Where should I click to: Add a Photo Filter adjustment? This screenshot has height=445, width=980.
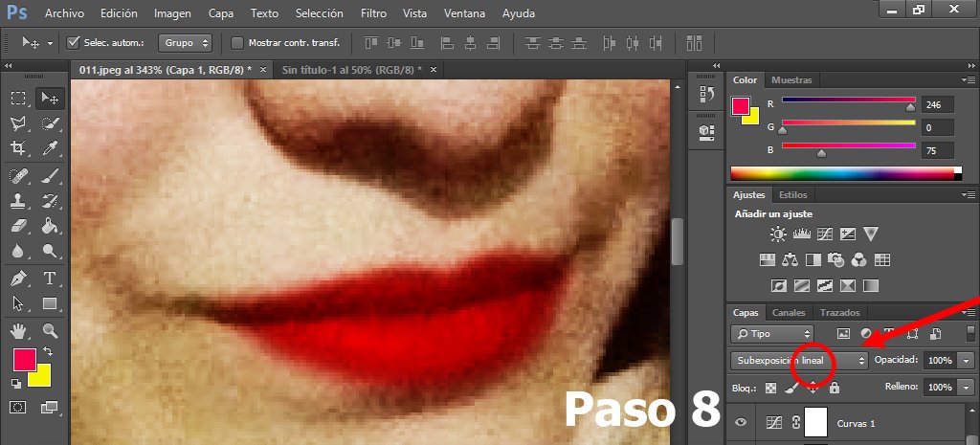pos(835,259)
